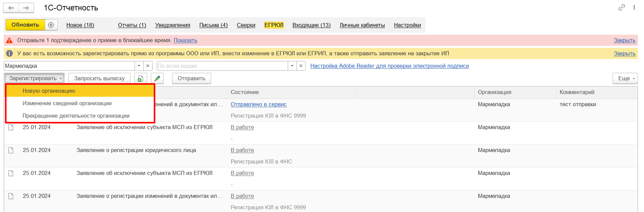Click the Запросить выписку button
This screenshot has height=212, width=644.
[100, 79]
